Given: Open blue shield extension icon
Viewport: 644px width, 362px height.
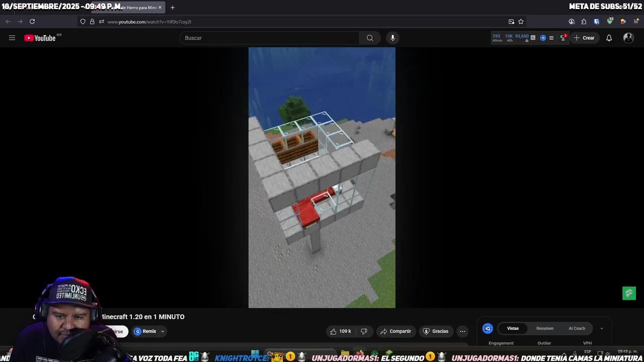Looking at the screenshot, I should 597,22.
